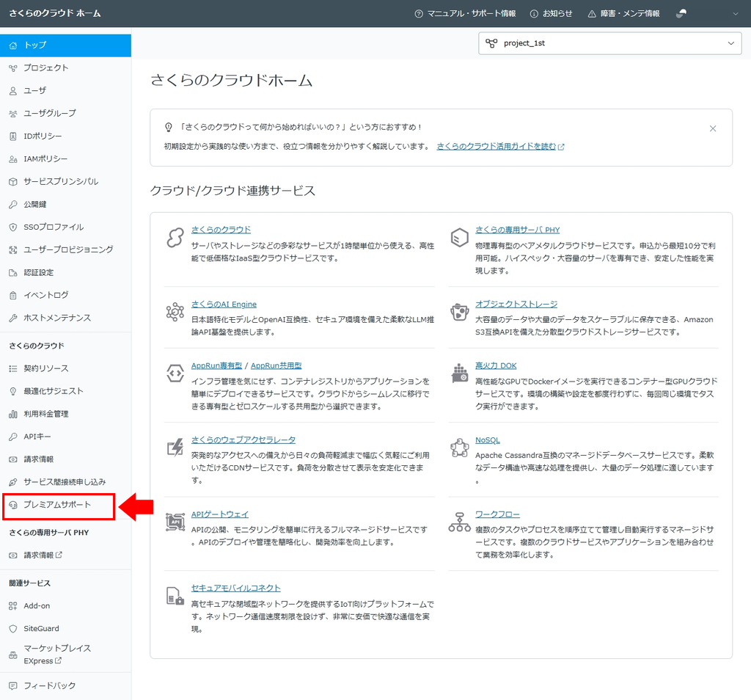Click the さくらのクラウド 請求情報 icon
Image resolution: width=751 pixels, height=700 pixels.
point(13,459)
